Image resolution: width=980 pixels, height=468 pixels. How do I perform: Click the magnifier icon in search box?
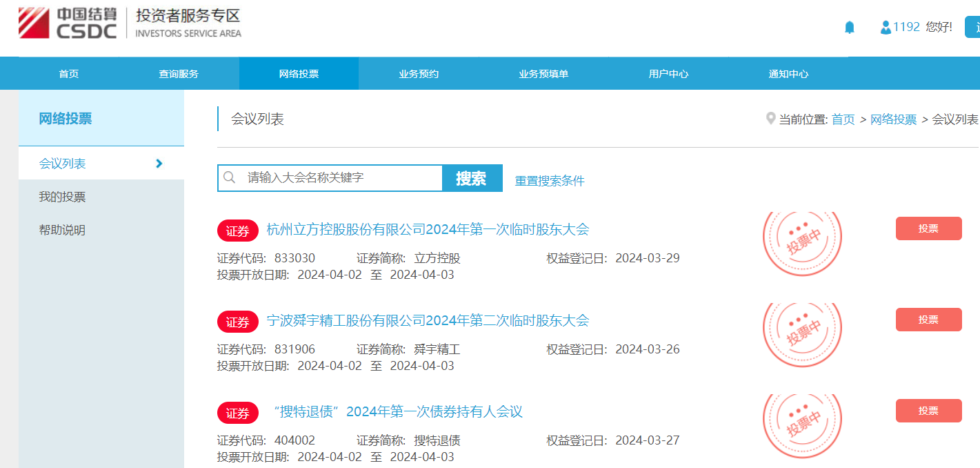[230, 178]
